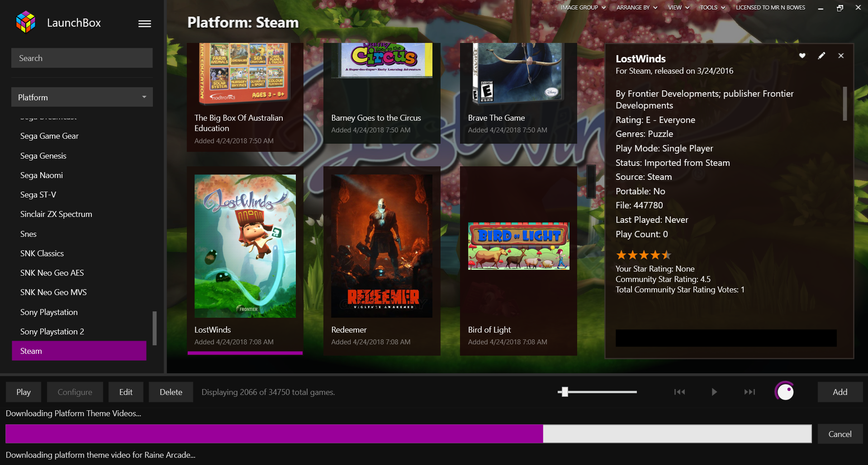Click the star rating for LostWinds
This screenshot has width=868, height=465.
[x=644, y=255]
